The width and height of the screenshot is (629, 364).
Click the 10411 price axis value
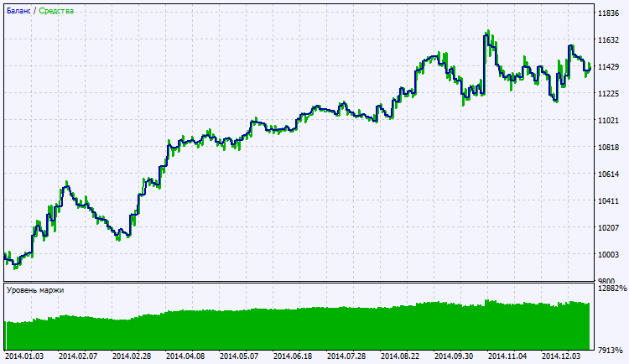tap(608, 200)
